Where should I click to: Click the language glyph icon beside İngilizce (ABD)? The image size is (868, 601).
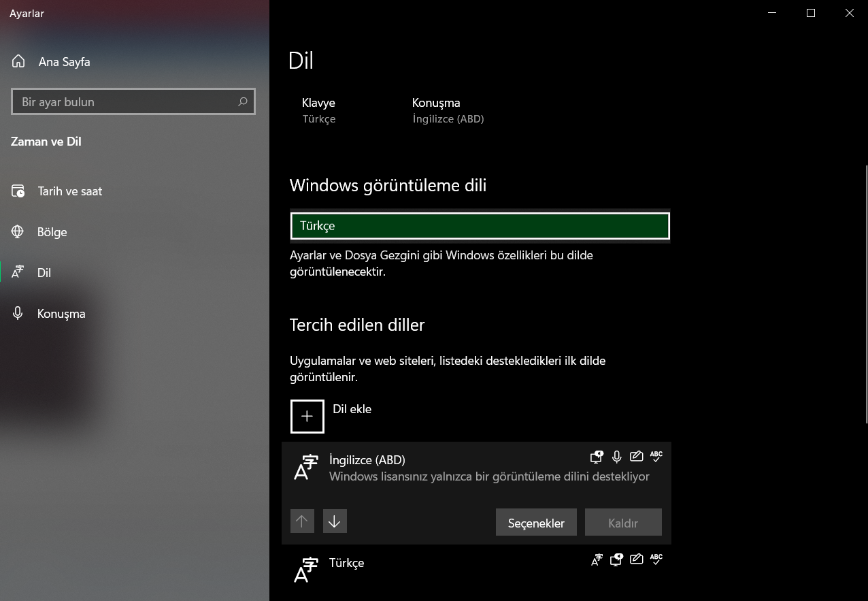306,467
